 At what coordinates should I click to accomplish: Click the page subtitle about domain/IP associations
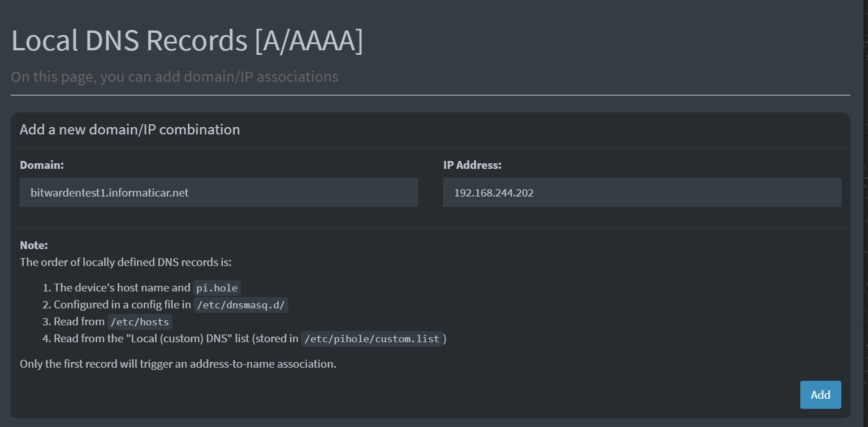[175, 77]
